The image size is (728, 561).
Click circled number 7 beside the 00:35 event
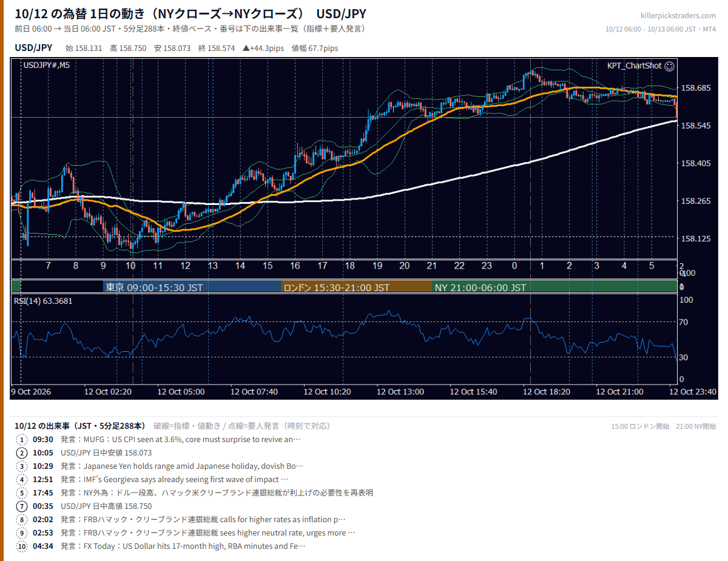point(22,506)
